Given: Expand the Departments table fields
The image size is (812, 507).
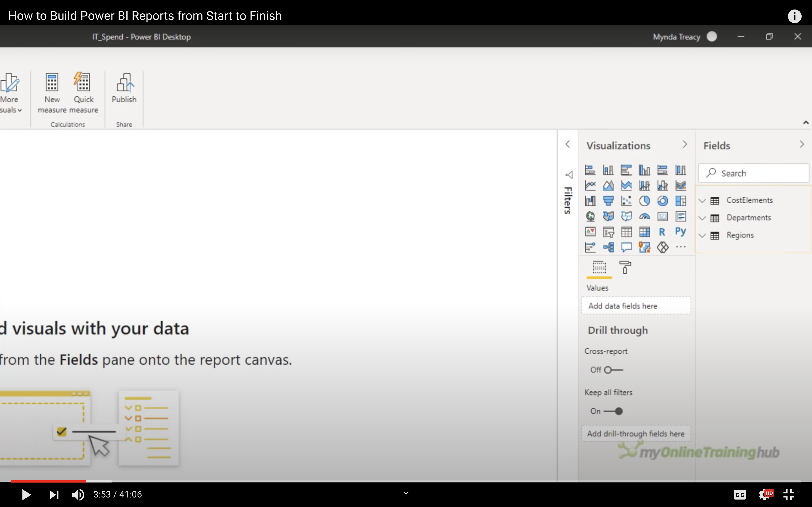Looking at the screenshot, I should point(702,218).
